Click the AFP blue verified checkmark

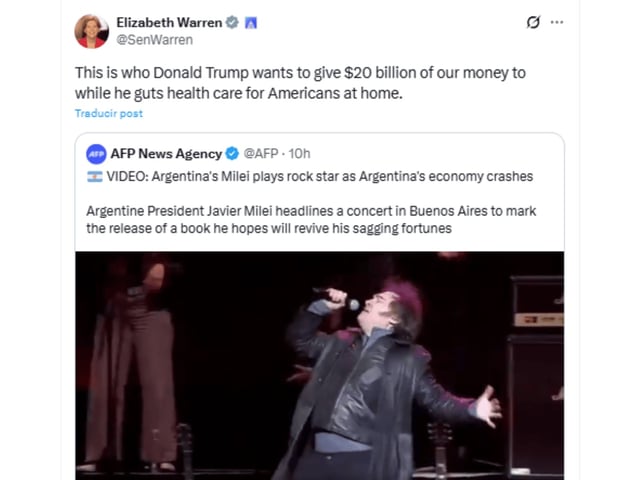[232, 153]
